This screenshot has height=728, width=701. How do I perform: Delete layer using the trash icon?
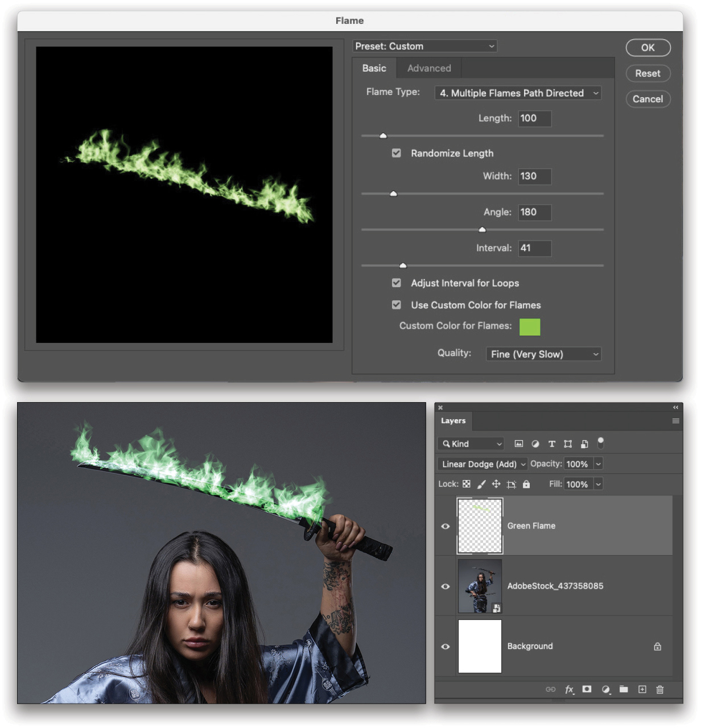pyautogui.click(x=660, y=689)
